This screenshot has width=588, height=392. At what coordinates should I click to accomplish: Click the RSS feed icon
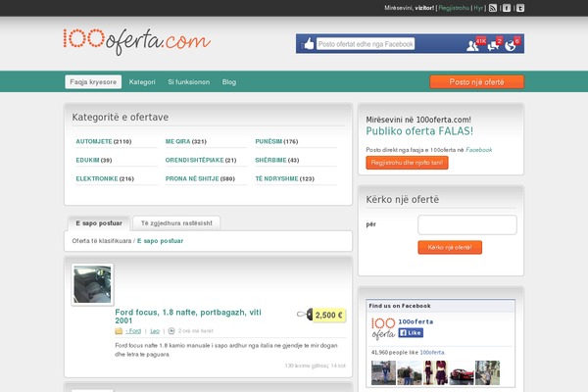pyautogui.click(x=493, y=7)
